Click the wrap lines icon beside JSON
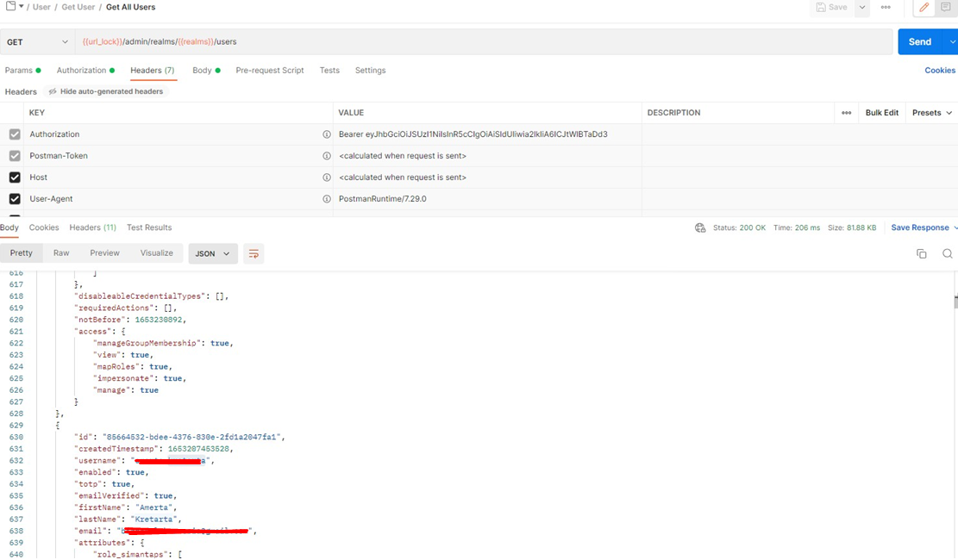 pyautogui.click(x=254, y=254)
